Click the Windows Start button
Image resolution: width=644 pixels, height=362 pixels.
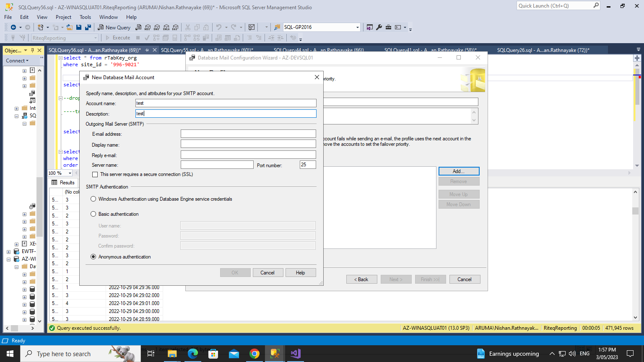pos(10,354)
